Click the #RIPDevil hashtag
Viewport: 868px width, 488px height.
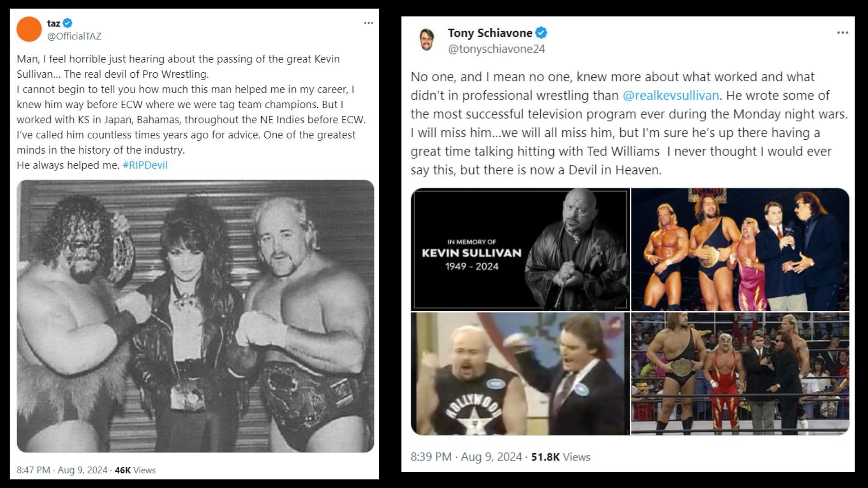[x=145, y=165]
